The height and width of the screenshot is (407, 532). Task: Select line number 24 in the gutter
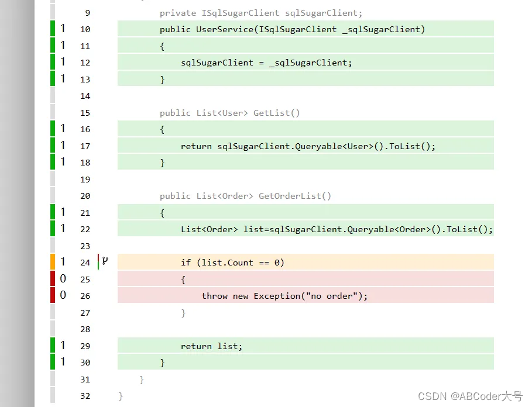point(85,262)
